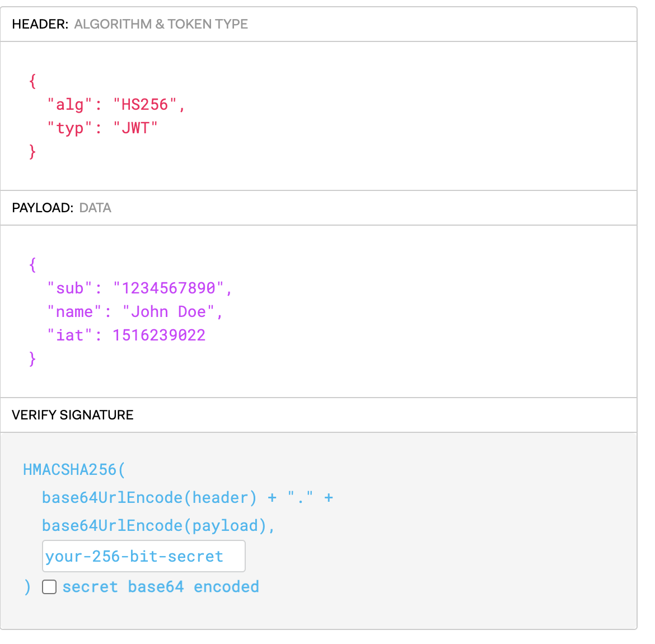This screenshot has height=644, width=655.
Task: Click the "sub" key in payload
Action: (69, 288)
